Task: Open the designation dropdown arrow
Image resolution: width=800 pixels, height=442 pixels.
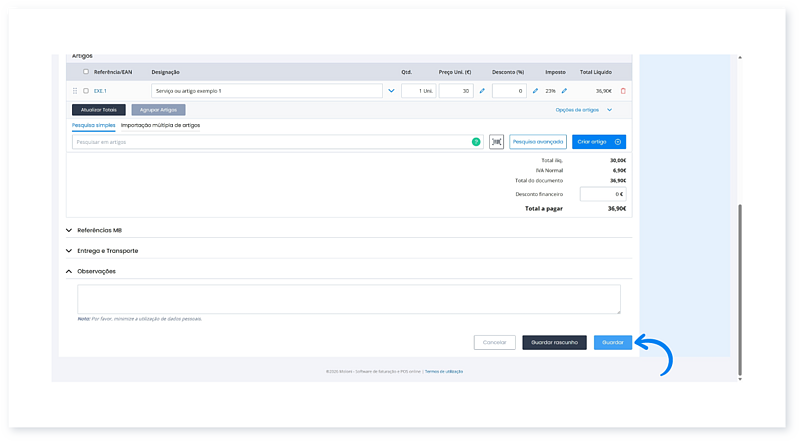Action: (x=391, y=91)
